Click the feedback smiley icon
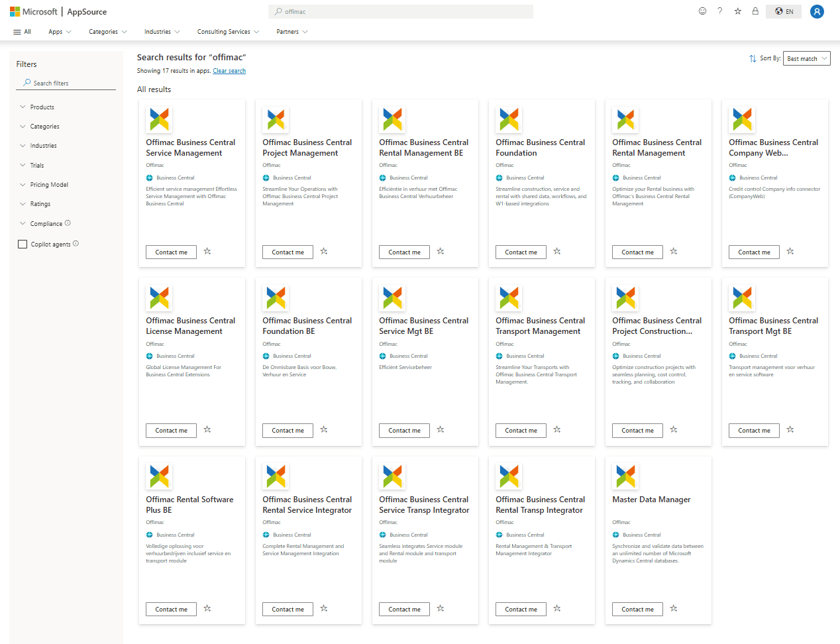Screen dimensions: 840x644 tap(702, 11)
